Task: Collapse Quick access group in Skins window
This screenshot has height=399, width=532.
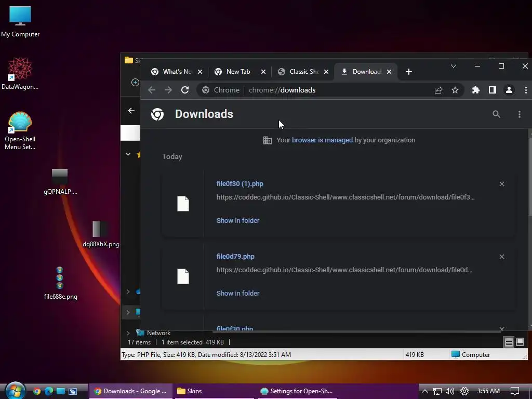Action: (x=128, y=154)
